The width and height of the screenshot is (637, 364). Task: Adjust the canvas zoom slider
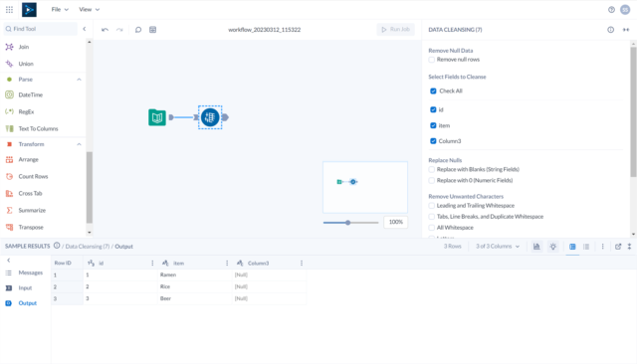click(x=347, y=223)
